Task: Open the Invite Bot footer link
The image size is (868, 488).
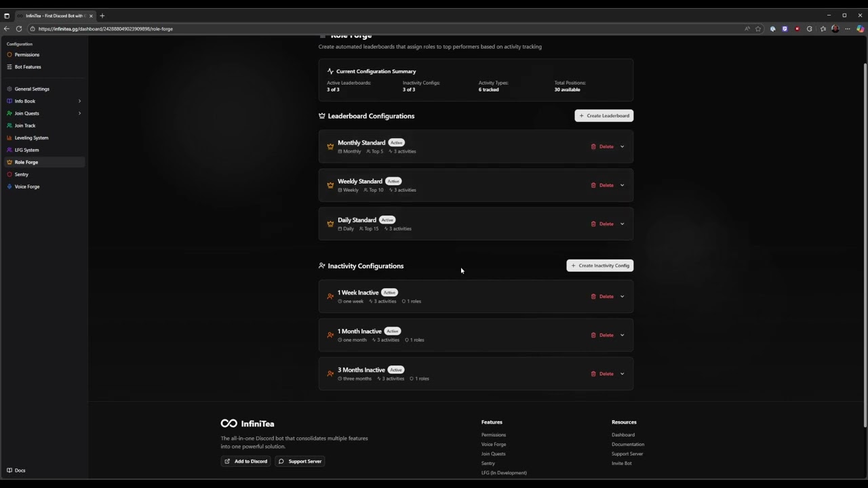Action: click(x=622, y=464)
